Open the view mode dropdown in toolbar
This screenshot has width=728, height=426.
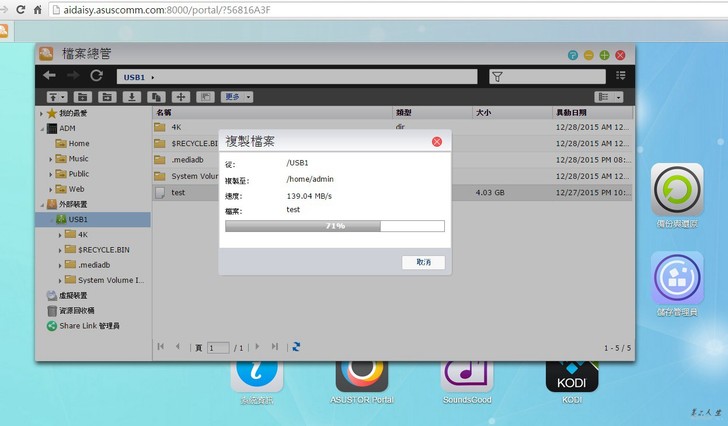point(608,97)
